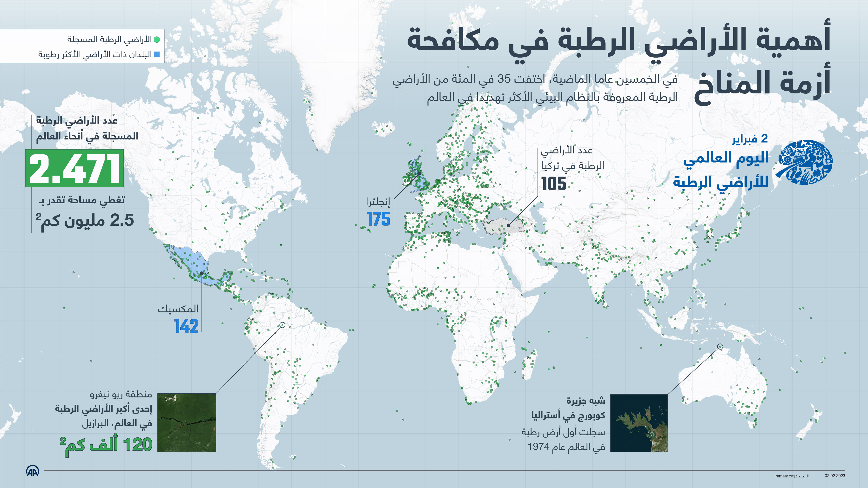Viewport: 868px width, 488px height.
Task: Click the blue 142 figure for Mexico
Action: (186, 326)
